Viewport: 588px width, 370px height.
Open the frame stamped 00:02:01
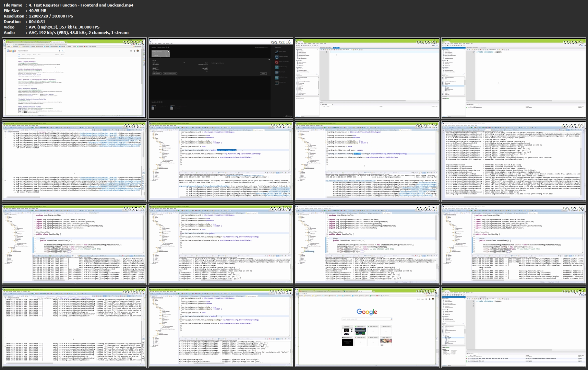click(x=367, y=78)
